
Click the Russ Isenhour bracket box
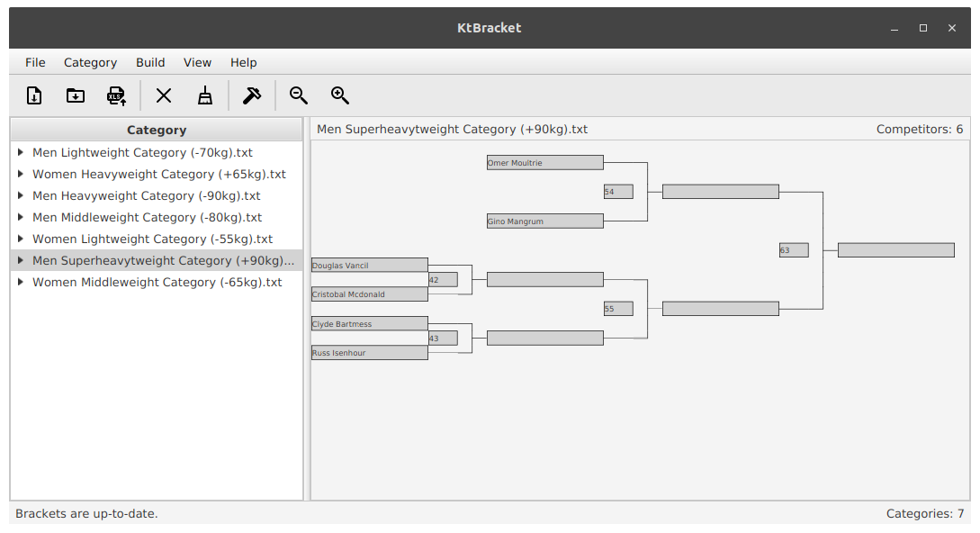(369, 352)
